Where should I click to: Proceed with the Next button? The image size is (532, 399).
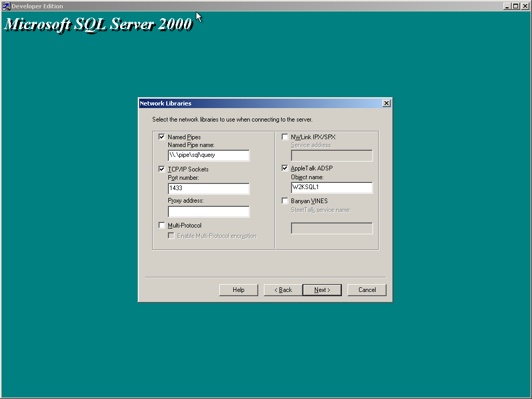(322, 290)
